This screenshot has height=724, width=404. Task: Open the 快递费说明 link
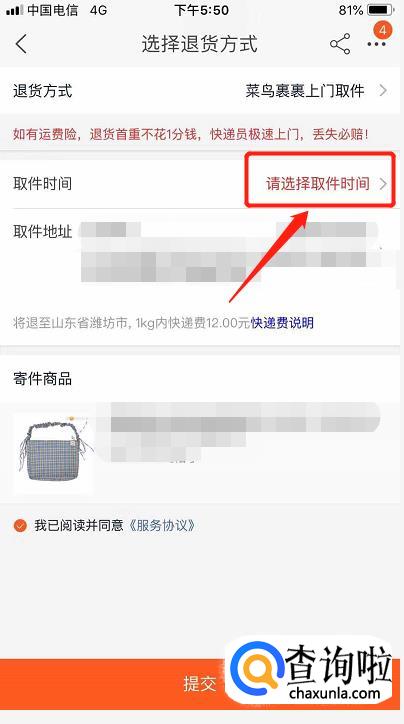(x=282, y=322)
